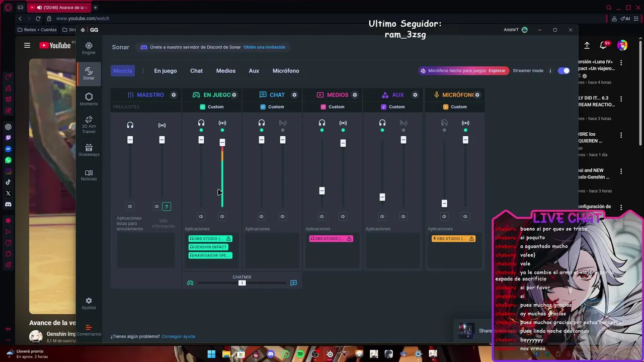Screen dimensions: 644x362
Task: Open En Juego Custom preset dropdown
Action: (212, 107)
